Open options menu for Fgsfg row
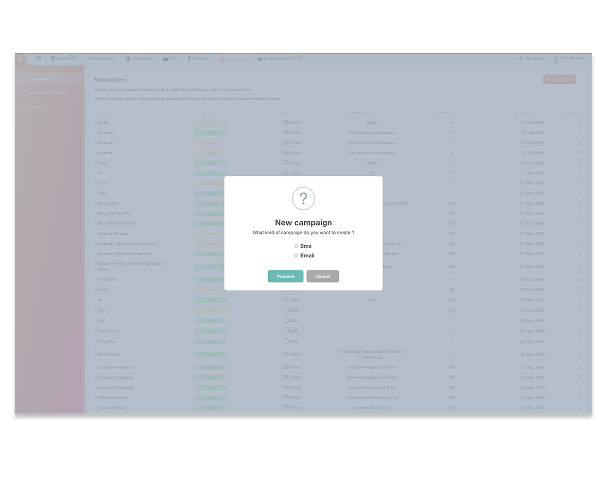The height and width of the screenshot is (480, 614). click(x=579, y=123)
